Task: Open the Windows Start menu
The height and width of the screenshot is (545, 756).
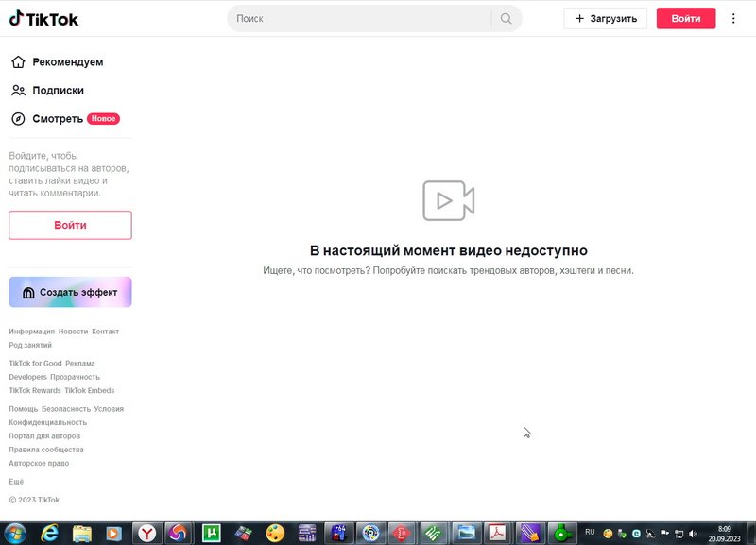Action: pyautogui.click(x=15, y=534)
